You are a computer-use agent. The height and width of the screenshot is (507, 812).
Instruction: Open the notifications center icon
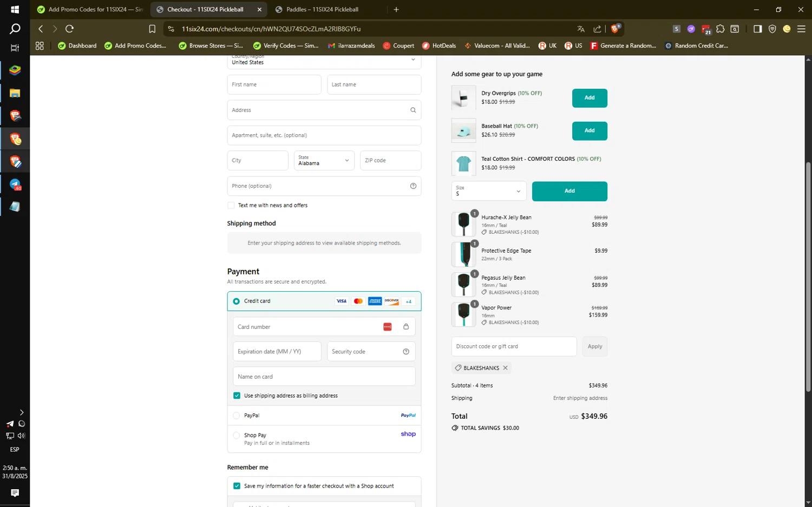click(15, 493)
